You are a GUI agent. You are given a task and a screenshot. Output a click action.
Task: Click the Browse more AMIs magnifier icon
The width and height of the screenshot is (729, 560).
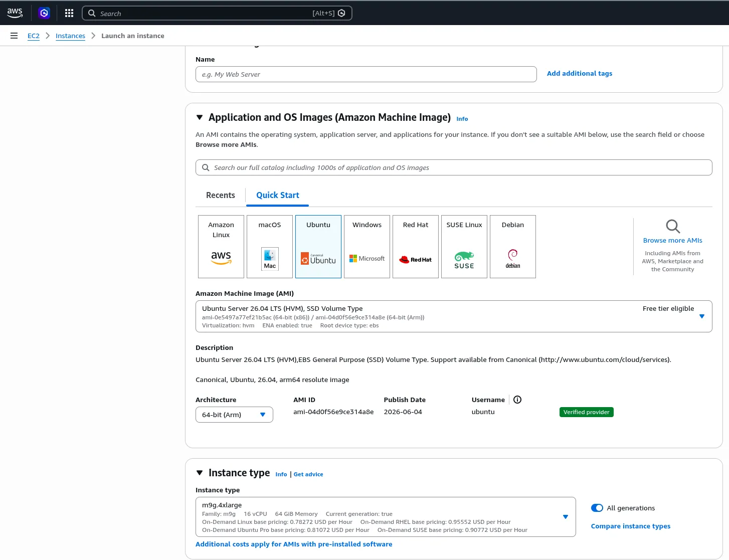(673, 226)
